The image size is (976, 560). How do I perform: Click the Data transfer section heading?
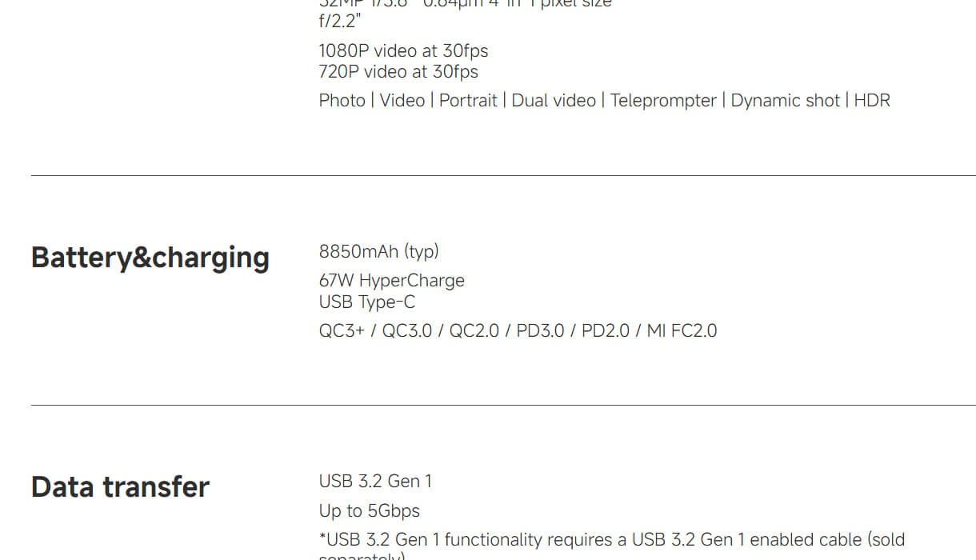(120, 487)
